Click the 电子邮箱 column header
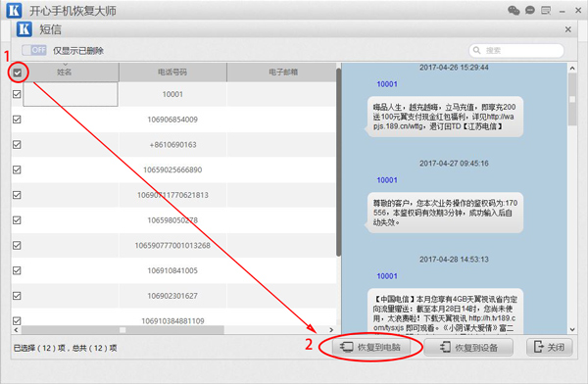This screenshot has width=588, height=384. pos(283,72)
